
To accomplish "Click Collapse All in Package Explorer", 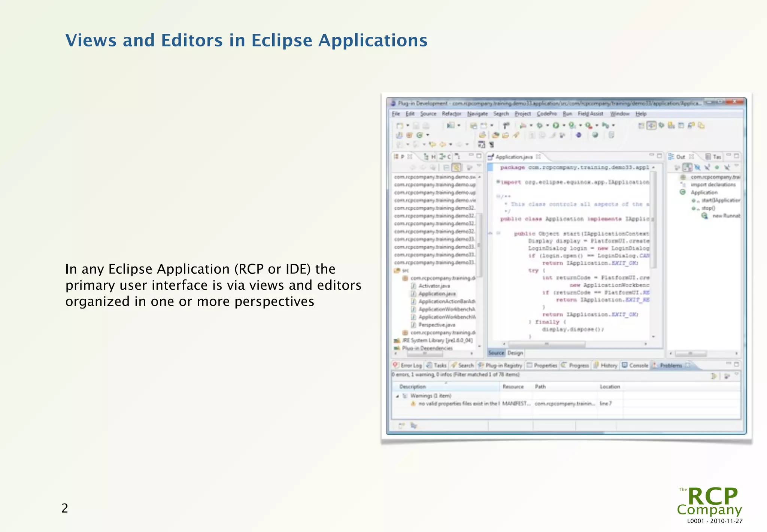I will pos(446,167).
